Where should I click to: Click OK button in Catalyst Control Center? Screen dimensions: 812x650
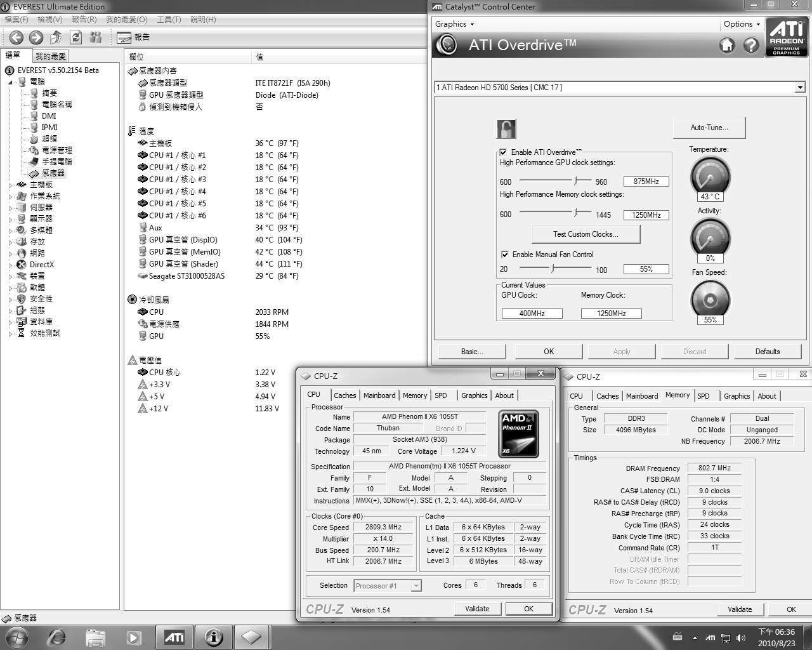tap(549, 352)
